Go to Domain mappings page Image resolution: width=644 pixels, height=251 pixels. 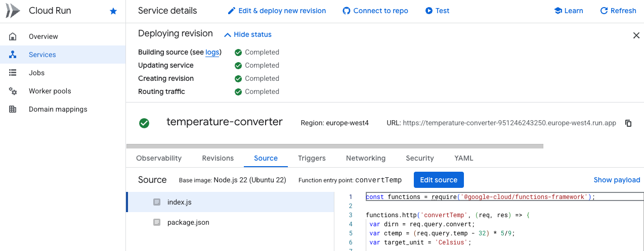(x=58, y=109)
